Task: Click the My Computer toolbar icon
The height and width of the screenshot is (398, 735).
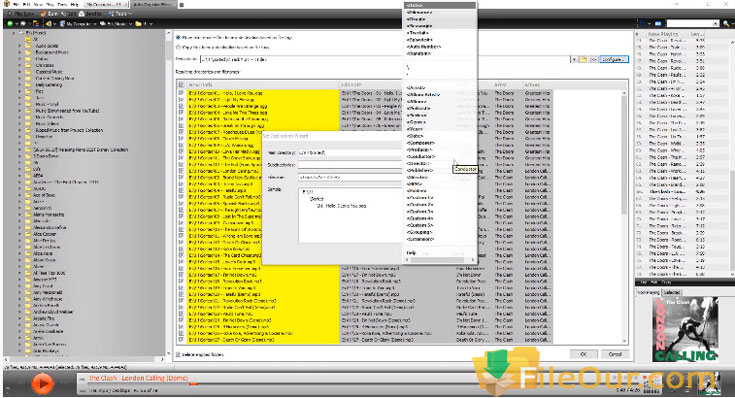Action: [62, 23]
